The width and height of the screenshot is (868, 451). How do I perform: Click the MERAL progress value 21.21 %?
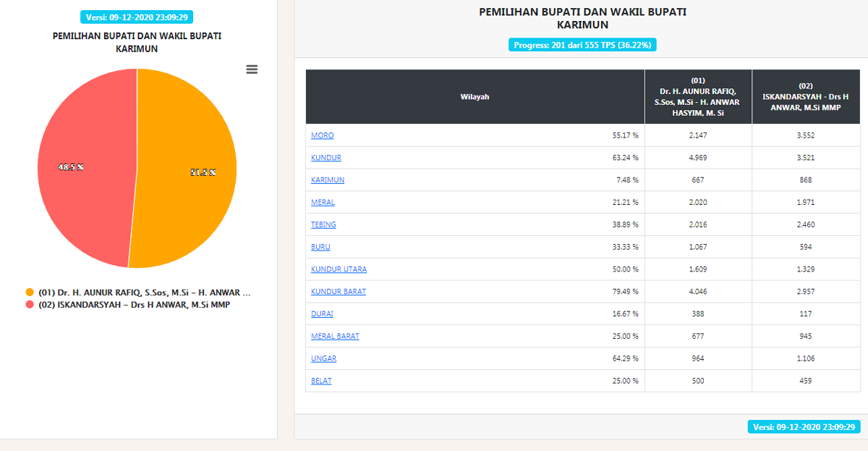point(625,203)
